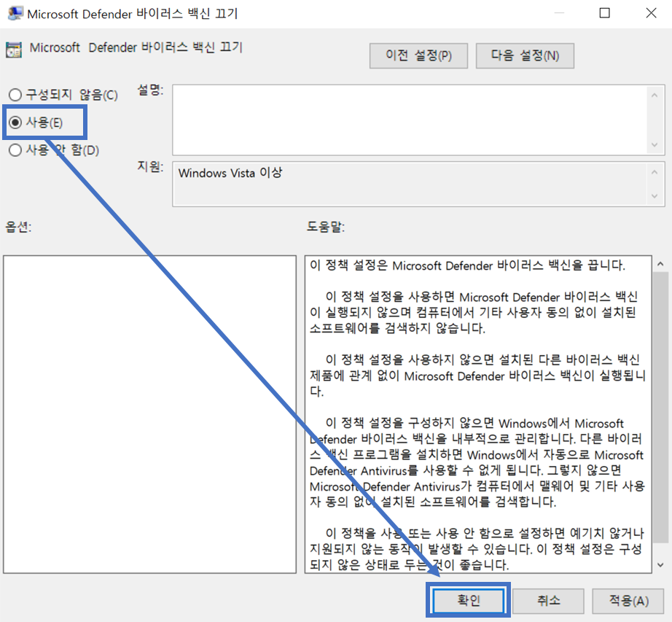Click the 'Windows Vista 이상' text
Viewport: 672px width, 622px height.
[230, 173]
